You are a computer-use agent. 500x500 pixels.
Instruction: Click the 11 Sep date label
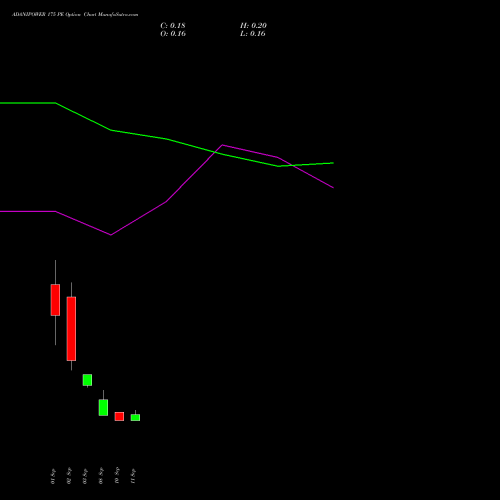133,476
